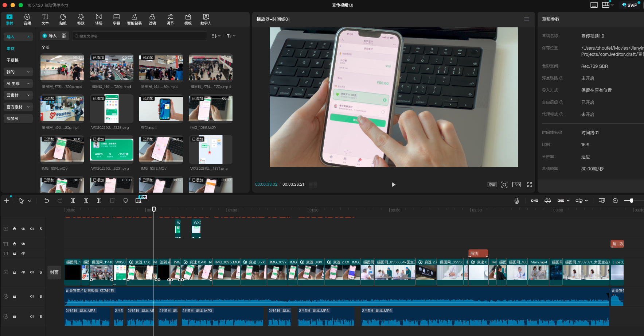Click the split clip tool icon
Viewport: 644px width, 336px height.
point(73,201)
